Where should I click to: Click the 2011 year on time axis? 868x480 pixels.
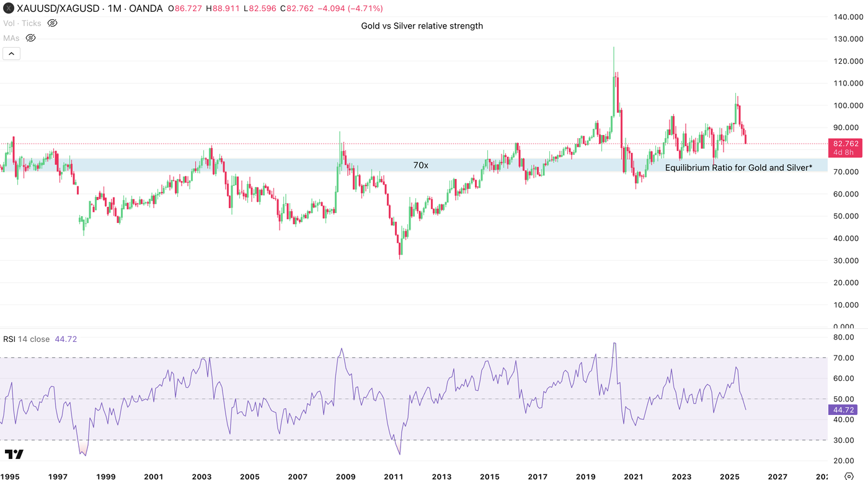[394, 476]
